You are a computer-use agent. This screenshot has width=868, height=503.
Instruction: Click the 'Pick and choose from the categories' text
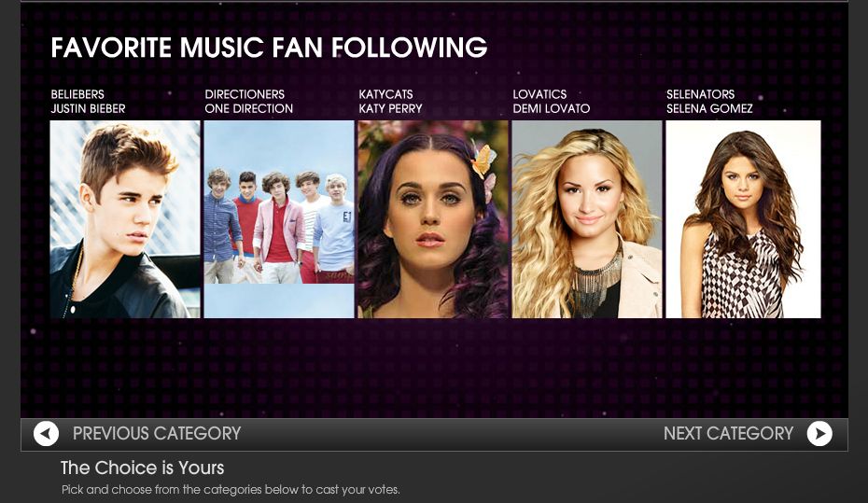coord(231,490)
